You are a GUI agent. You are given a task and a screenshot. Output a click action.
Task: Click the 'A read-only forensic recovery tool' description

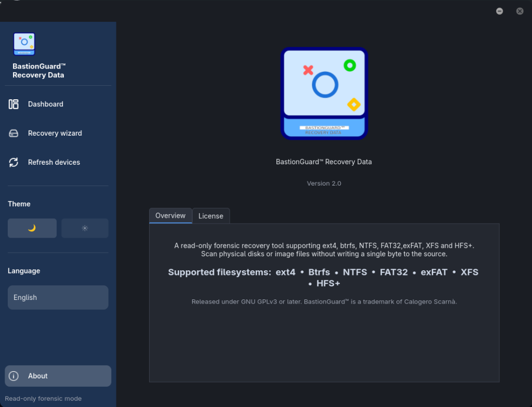coord(324,250)
